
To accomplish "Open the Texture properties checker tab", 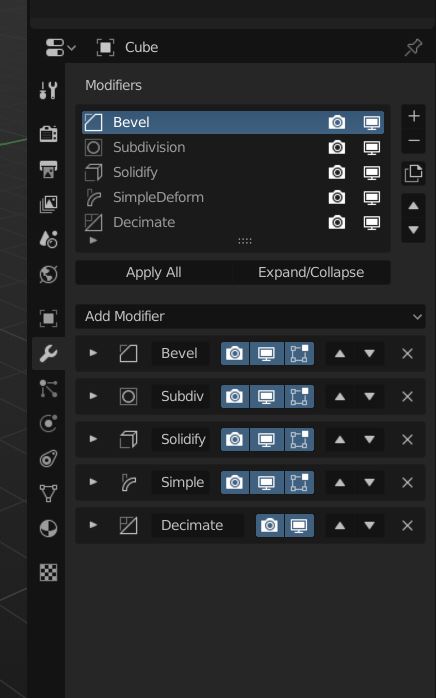I will [x=48, y=572].
